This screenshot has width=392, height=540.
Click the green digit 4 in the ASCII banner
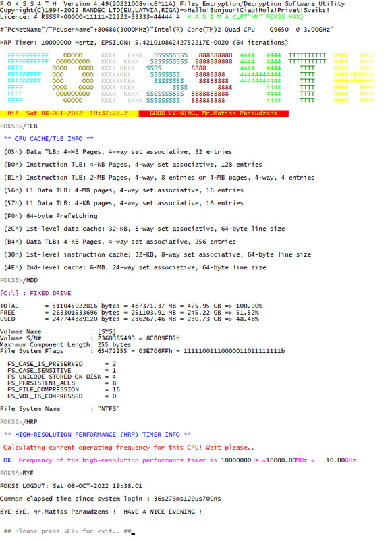pyautogui.click(x=260, y=78)
